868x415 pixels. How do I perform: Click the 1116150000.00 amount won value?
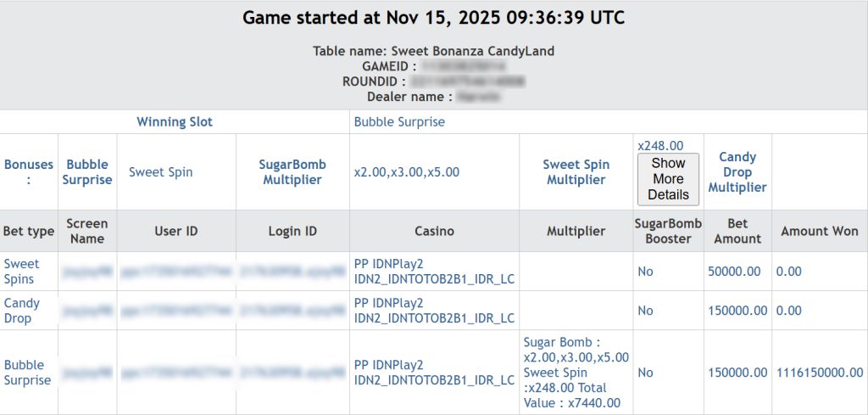(820, 373)
